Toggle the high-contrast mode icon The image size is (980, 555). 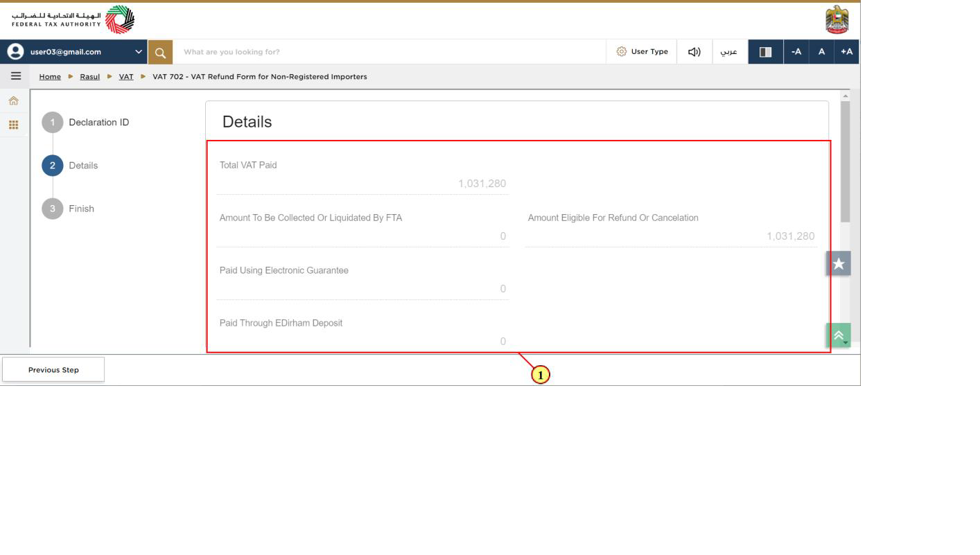click(766, 52)
